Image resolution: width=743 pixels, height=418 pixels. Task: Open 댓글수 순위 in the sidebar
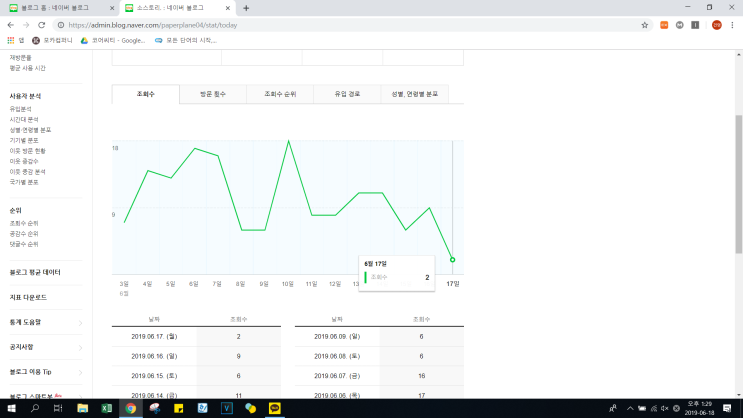point(24,244)
